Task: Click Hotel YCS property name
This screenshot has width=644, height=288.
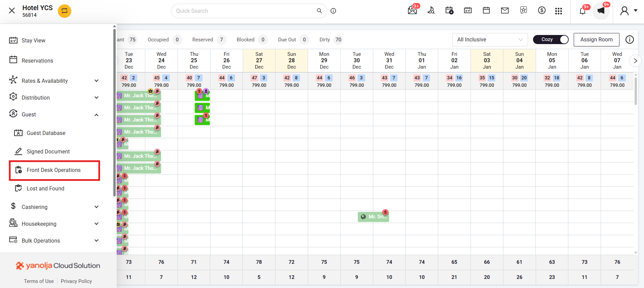Action: pyautogui.click(x=38, y=8)
